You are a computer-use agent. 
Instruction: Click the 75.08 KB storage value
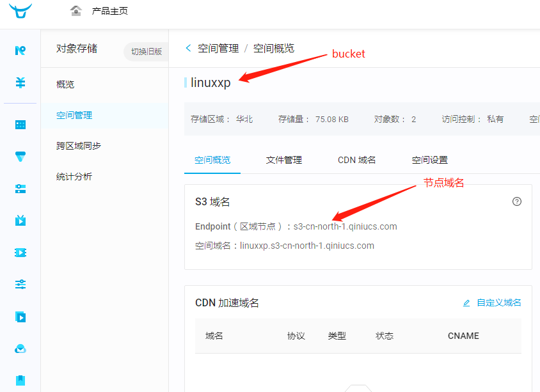[x=332, y=120]
